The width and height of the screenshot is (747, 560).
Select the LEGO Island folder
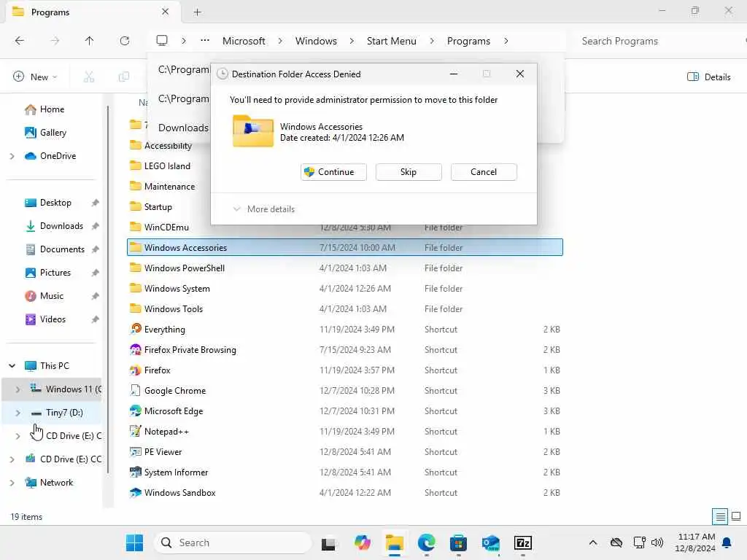coord(167,166)
